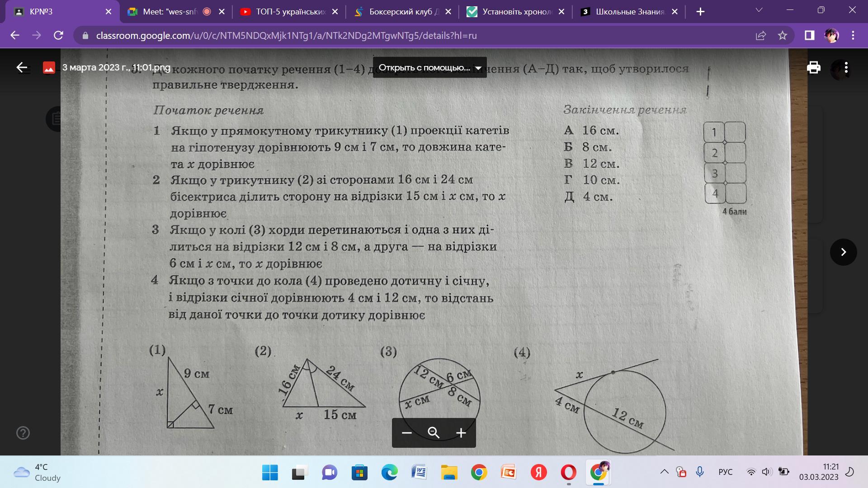
Task: Open the tab search dropdown arrow
Action: click(x=759, y=11)
